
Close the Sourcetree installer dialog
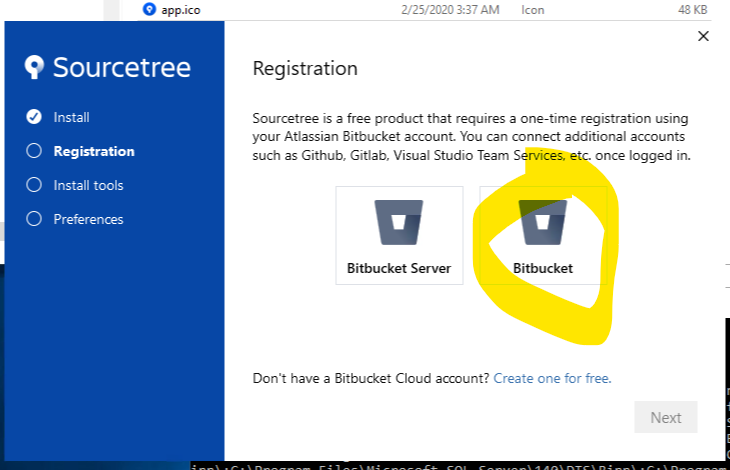pos(703,36)
